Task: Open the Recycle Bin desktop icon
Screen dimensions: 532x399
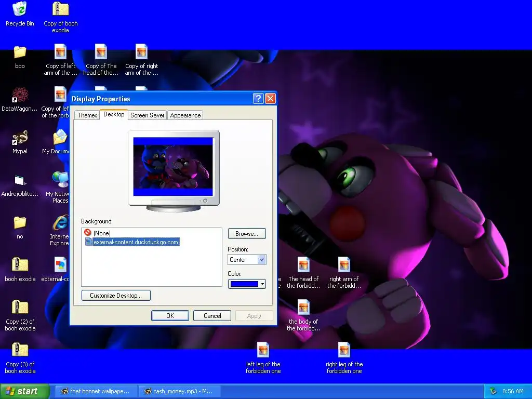Action: coord(20,9)
